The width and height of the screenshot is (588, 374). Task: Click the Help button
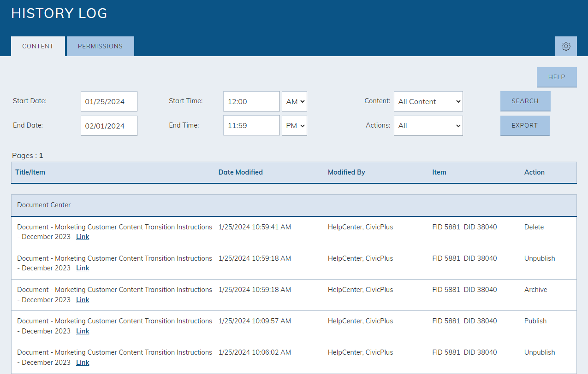coord(557,77)
